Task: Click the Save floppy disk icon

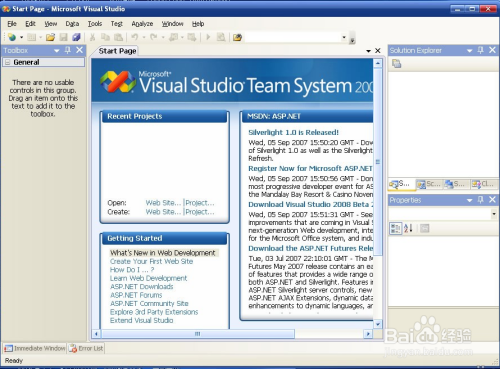Action: coord(63,37)
